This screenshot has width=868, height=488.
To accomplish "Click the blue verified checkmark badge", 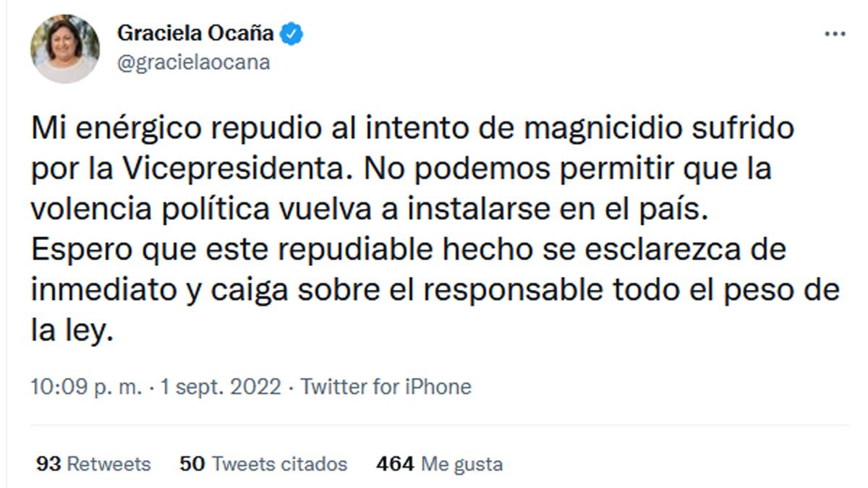I will (x=291, y=33).
